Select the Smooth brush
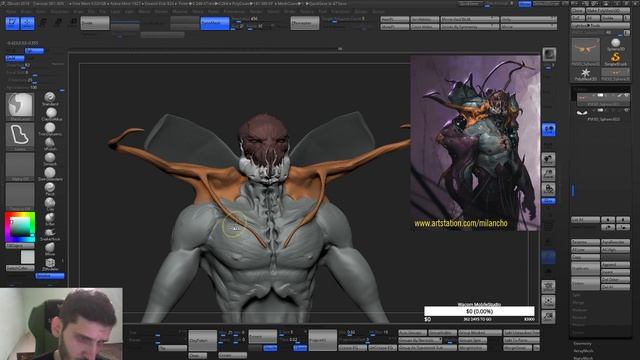Viewport: 640px width, 360px height. coord(50,158)
